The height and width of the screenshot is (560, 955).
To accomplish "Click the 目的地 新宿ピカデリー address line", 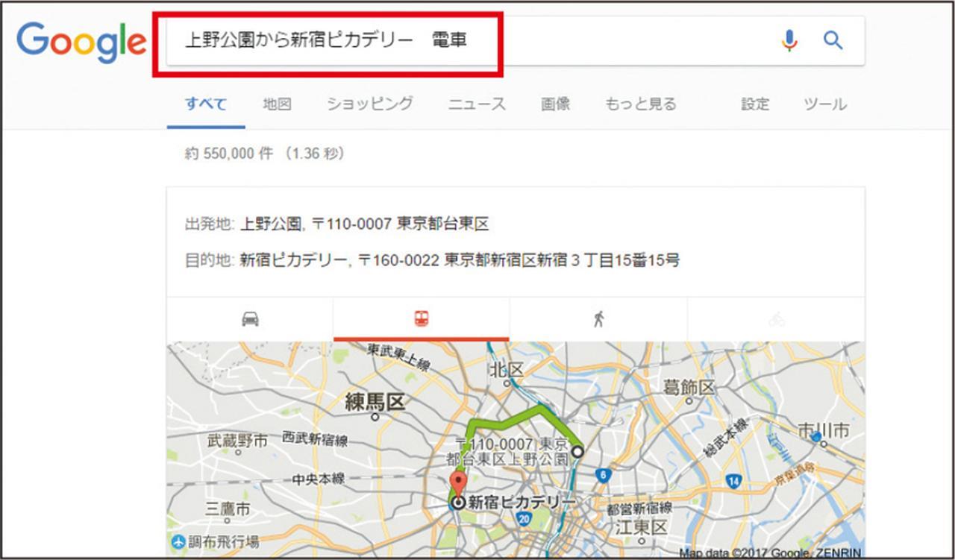I will point(432,261).
